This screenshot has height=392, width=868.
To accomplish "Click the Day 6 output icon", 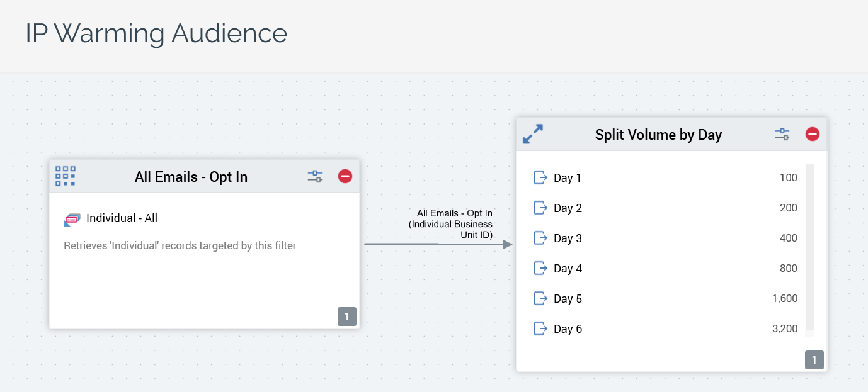I will pyautogui.click(x=540, y=328).
